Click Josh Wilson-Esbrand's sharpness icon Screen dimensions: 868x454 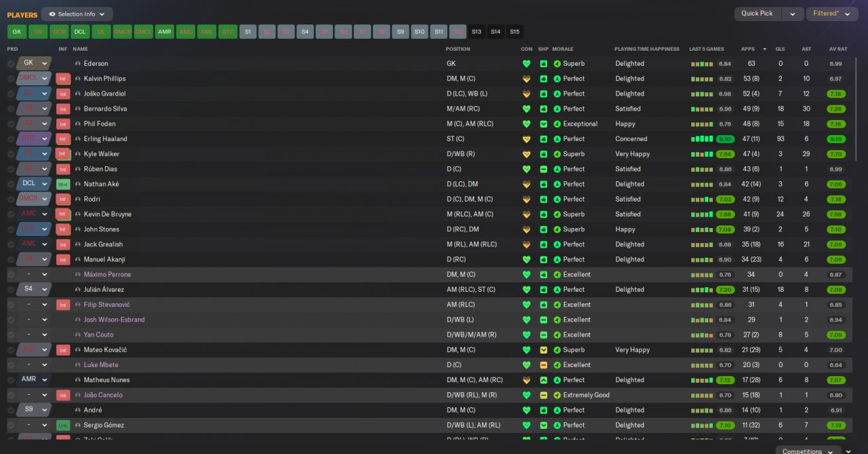[x=543, y=320]
